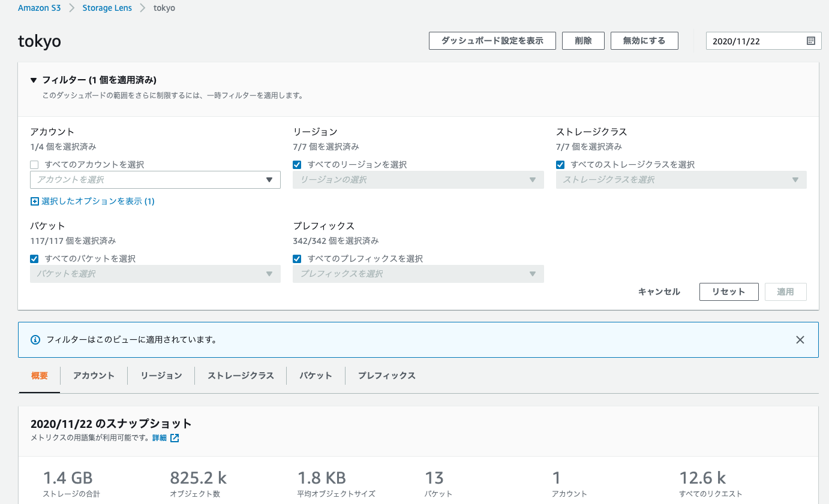The image size is (829, 504).
Task: Open the プレフィックスを選択 dropdown
Action: (418, 274)
